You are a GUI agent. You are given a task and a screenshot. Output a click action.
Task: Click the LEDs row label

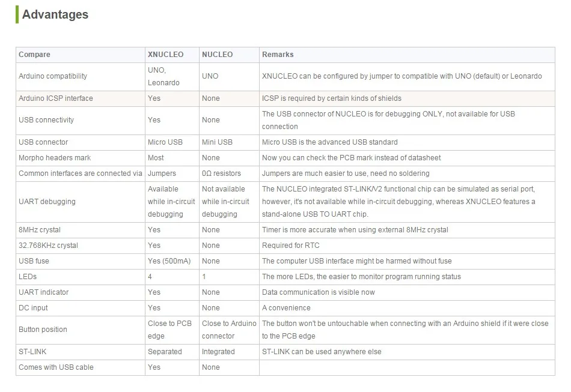(x=28, y=277)
